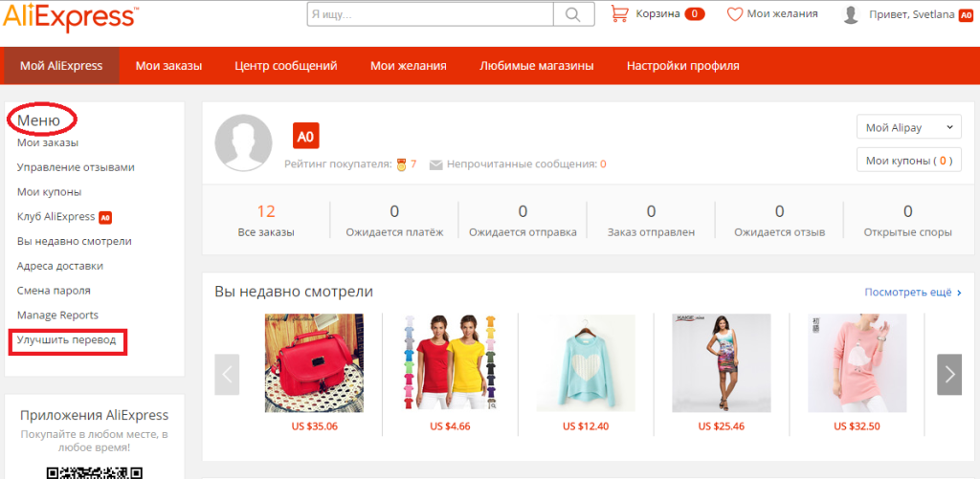Click Корзина text in header
980x479 pixels.
(x=657, y=13)
